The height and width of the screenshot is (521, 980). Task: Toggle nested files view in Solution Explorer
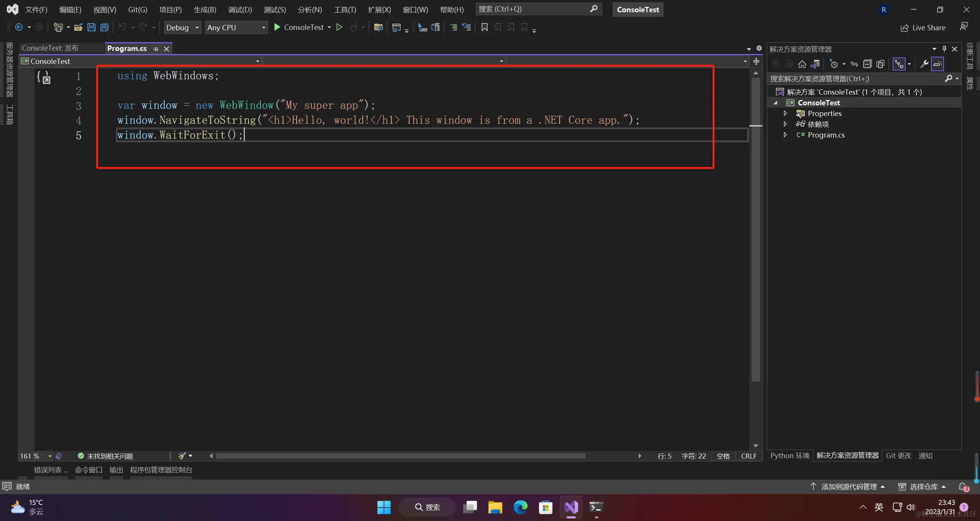(x=899, y=64)
